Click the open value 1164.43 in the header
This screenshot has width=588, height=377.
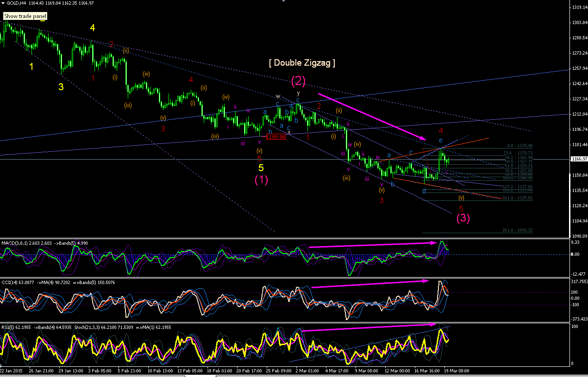[36, 3]
